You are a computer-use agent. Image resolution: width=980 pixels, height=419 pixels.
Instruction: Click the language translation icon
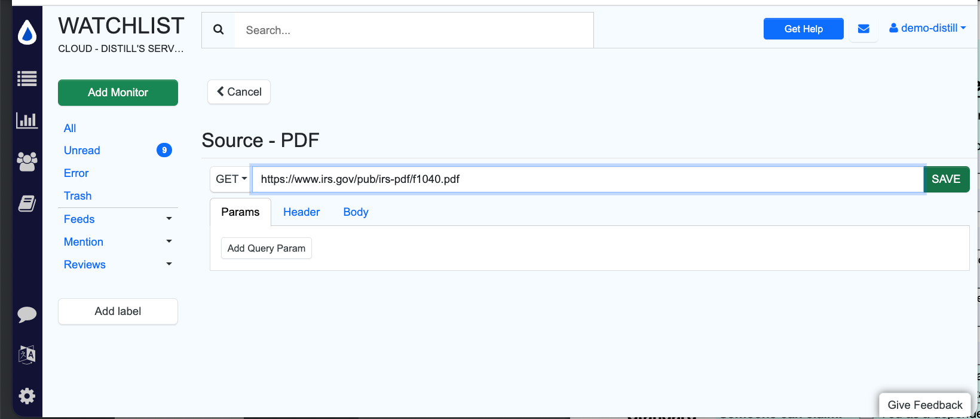pyautogui.click(x=27, y=354)
